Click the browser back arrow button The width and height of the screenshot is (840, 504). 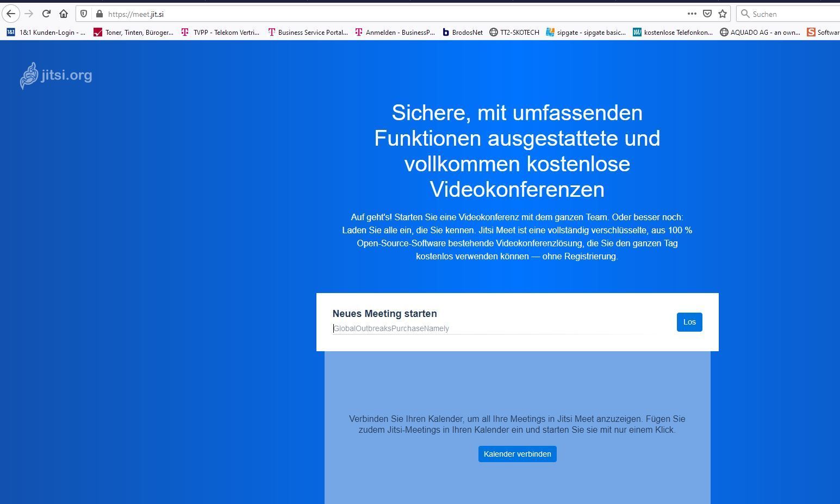(11, 14)
